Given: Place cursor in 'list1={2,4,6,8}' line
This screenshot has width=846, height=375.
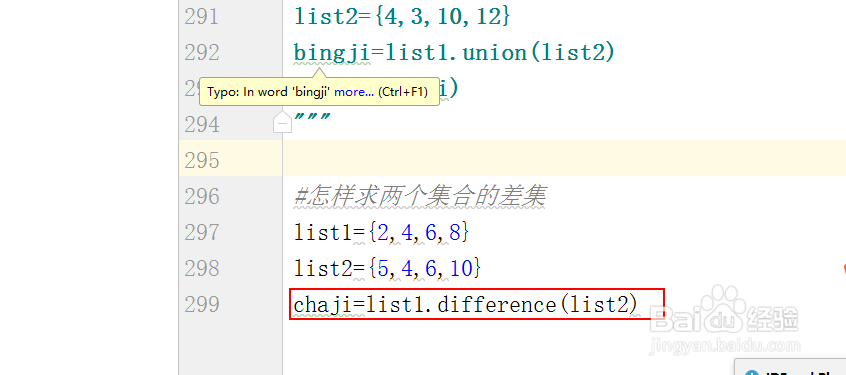Looking at the screenshot, I should (x=382, y=233).
